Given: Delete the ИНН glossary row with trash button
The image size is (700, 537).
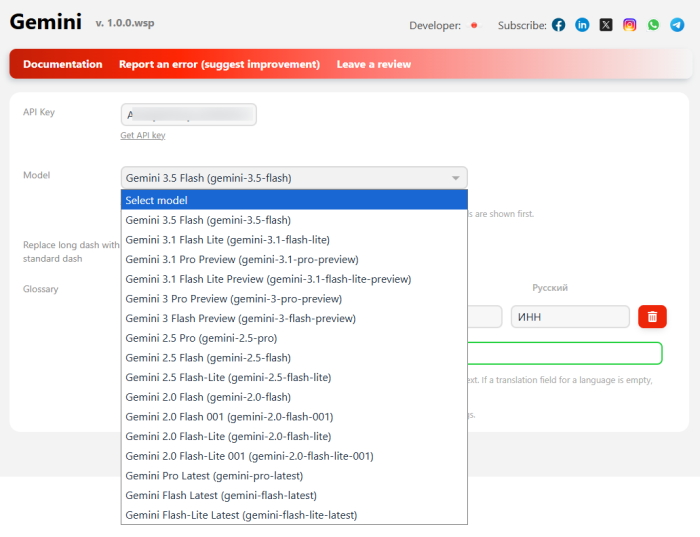Looking at the screenshot, I should (x=652, y=316).
